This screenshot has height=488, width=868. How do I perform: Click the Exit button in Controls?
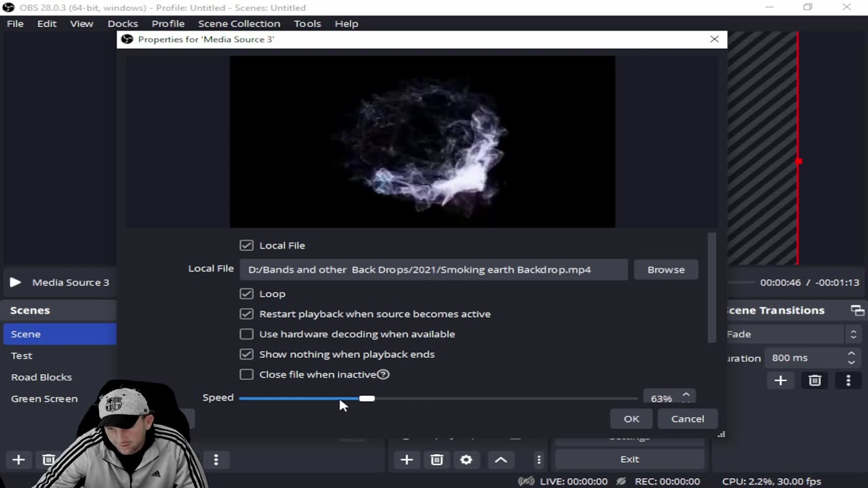[x=629, y=460]
